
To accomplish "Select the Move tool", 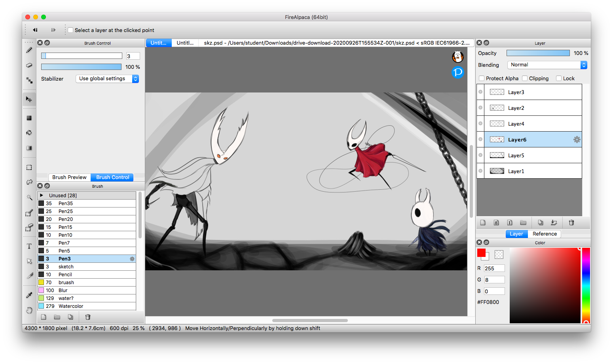I will tap(29, 99).
